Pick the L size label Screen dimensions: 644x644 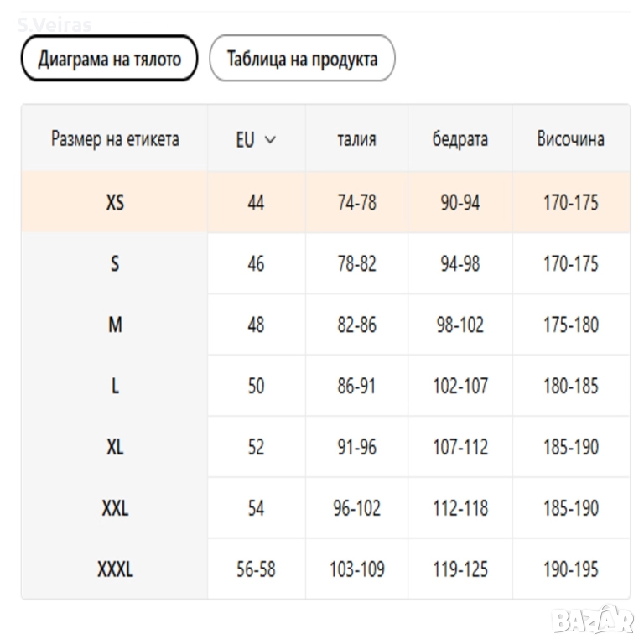point(115,386)
